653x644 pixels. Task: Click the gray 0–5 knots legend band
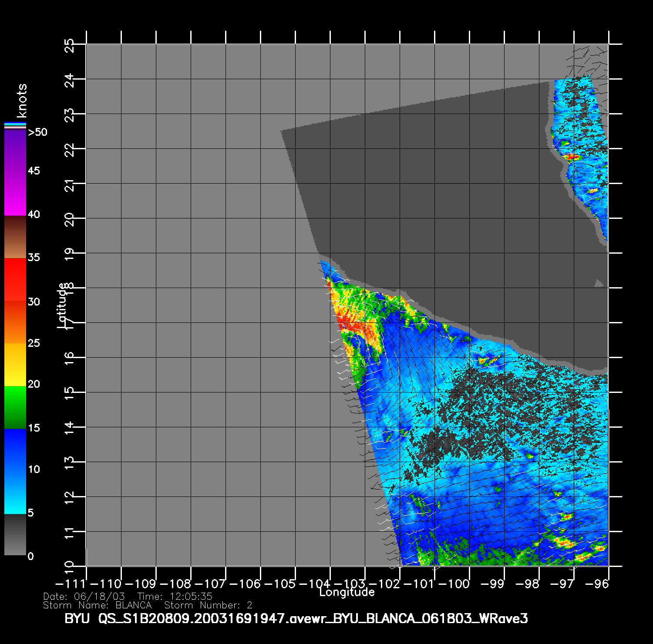tap(15, 534)
